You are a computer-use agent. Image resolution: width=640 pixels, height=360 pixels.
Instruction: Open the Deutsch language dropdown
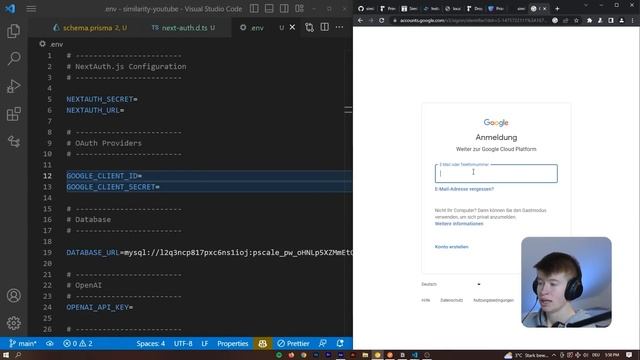click(x=451, y=284)
